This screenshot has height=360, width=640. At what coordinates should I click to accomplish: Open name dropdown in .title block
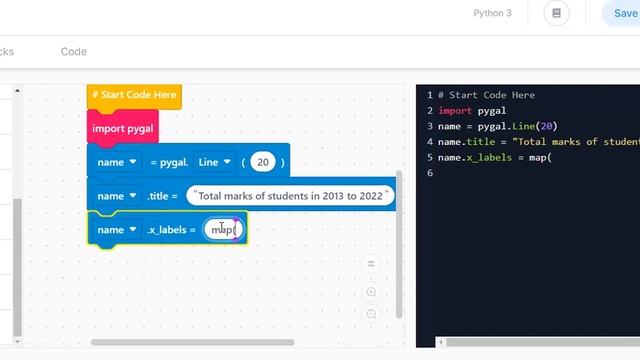click(116, 196)
